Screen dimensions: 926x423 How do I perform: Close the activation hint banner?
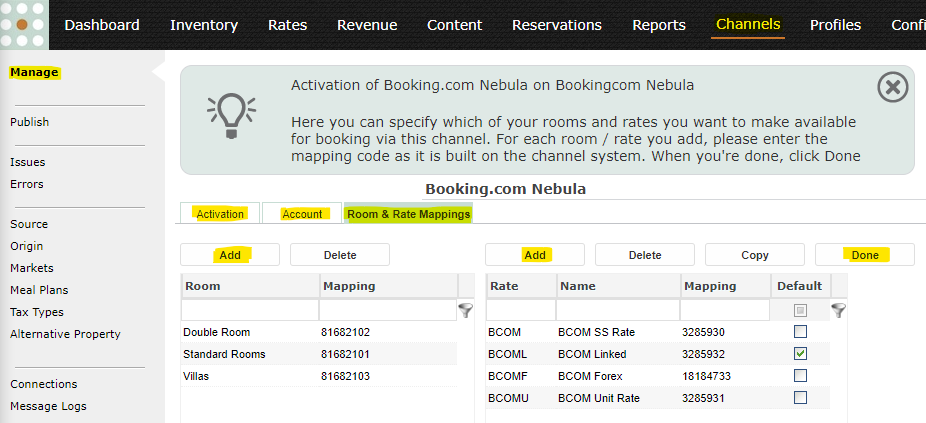(x=893, y=88)
